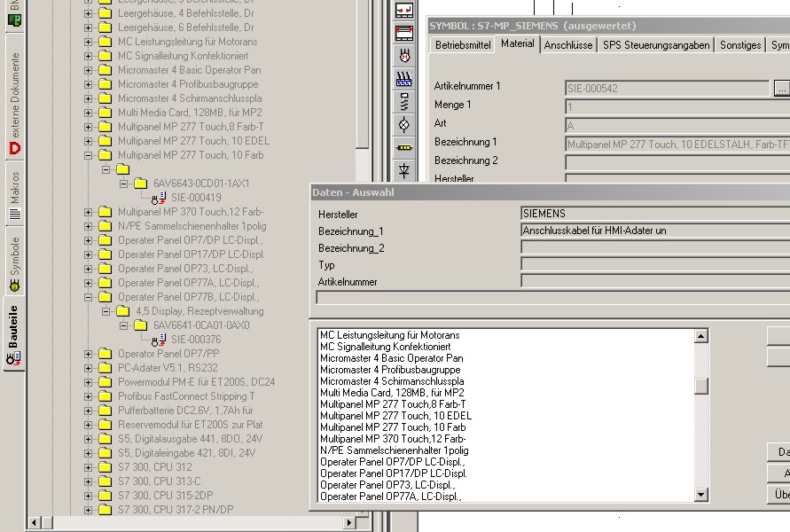Expand the Multipanel MP 370 Touch,12 Farb node
The height and width of the screenshot is (532, 790).
[x=88, y=212]
